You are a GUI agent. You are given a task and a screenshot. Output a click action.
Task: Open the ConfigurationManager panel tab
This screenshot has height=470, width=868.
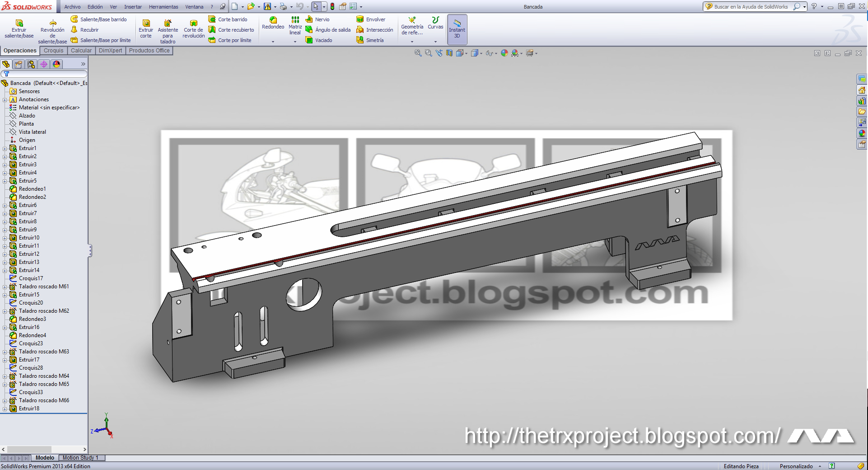31,64
